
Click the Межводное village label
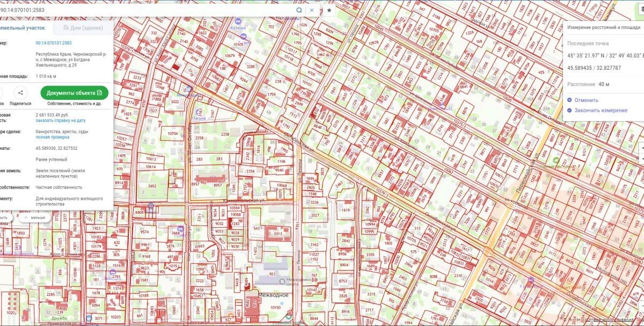point(272,295)
